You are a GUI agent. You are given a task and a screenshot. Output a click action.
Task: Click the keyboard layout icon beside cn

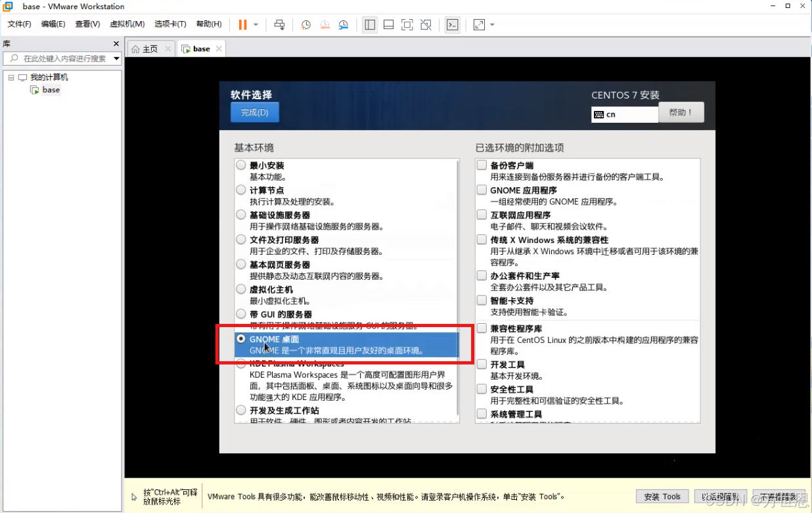[598, 114]
